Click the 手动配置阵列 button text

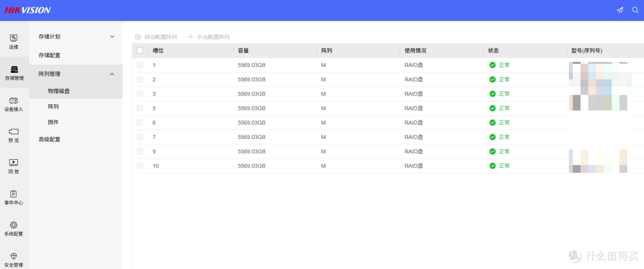(x=213, y=37)
